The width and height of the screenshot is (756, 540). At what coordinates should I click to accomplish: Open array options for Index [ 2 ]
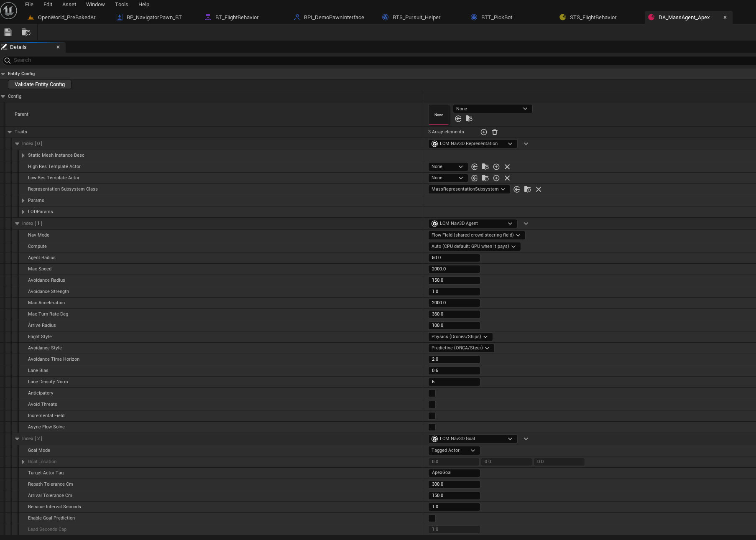click(x=526, y=439)
